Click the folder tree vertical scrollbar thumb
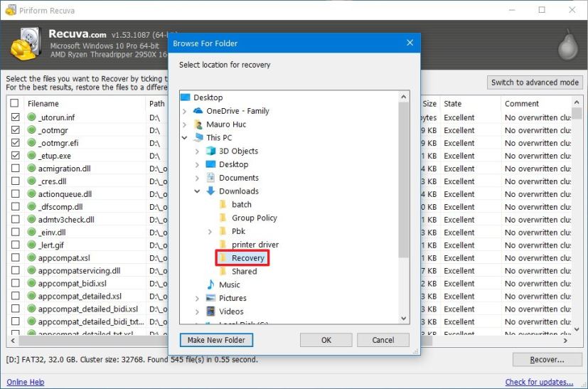Viewport: 588px width, 389px height. [404, 180]
